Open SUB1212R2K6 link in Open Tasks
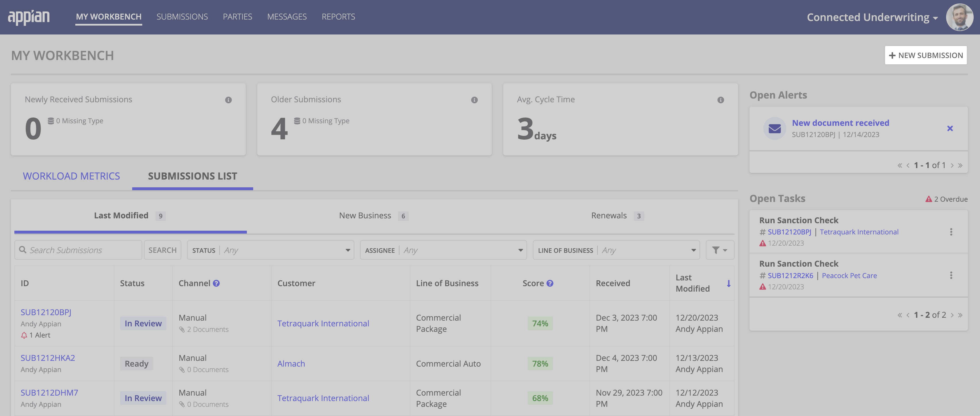Screen dimensions: 980x416 pyautogui.click(x=790, y=276)
